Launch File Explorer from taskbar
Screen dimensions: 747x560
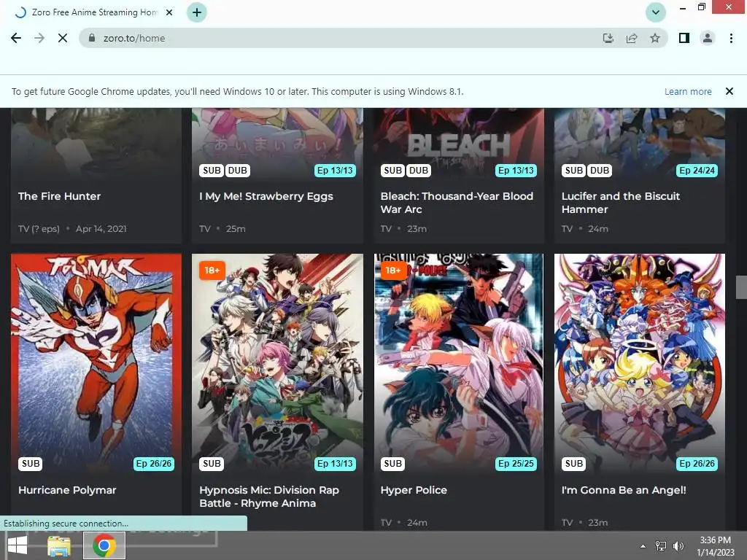pyautogui.click(x=59, y=545)
